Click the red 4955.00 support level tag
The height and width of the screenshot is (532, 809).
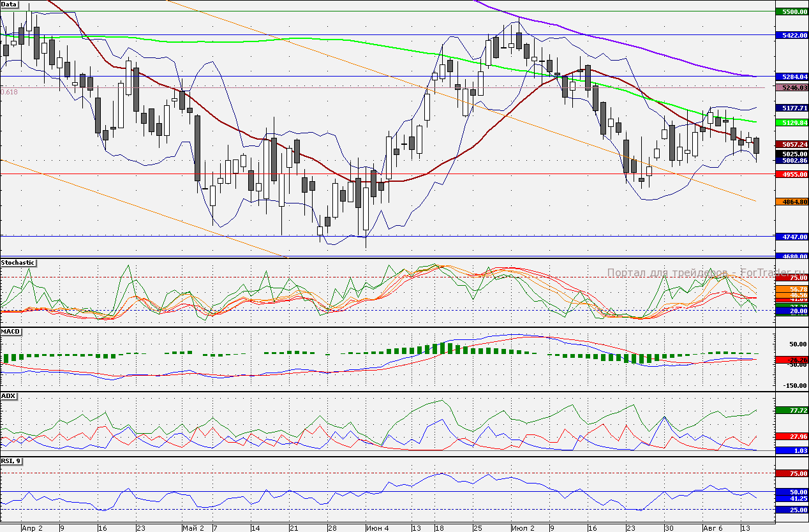[x=791, y=174]
